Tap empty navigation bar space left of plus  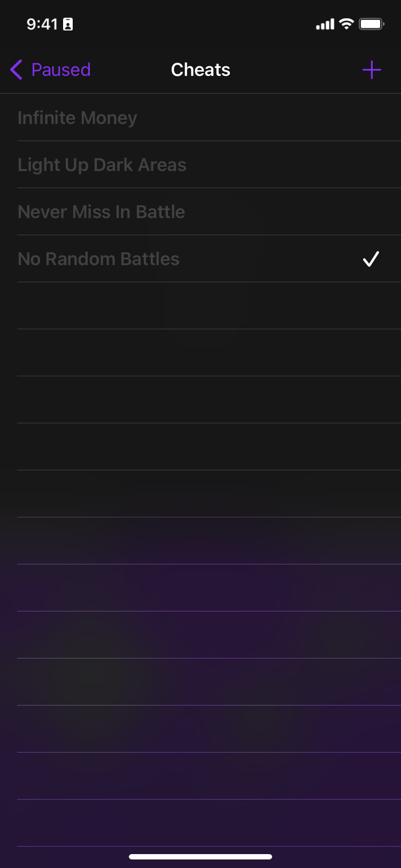tap(299, 69)
